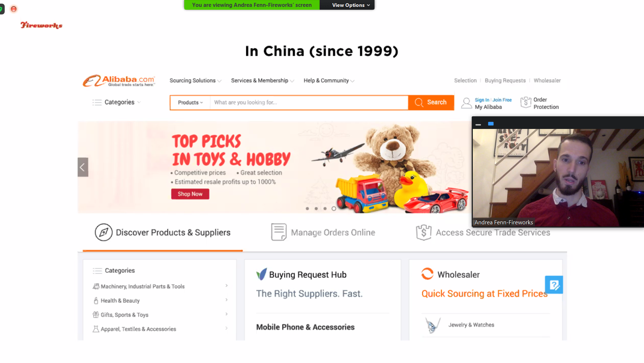The width and height of the screenshot is (644, 363).
Task: Click the blue feedback edit icon
Action: point(554,285)
